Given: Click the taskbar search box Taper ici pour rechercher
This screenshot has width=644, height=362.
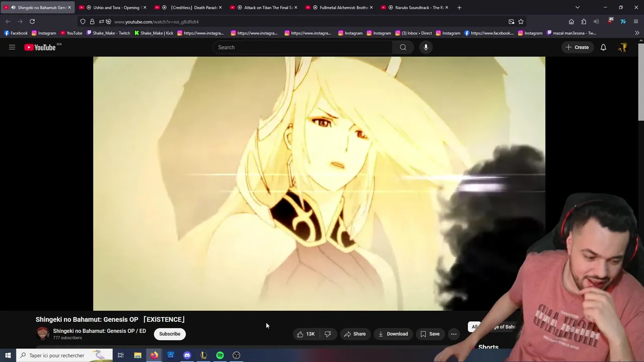Looking at the screenshot, I should 64,355.
